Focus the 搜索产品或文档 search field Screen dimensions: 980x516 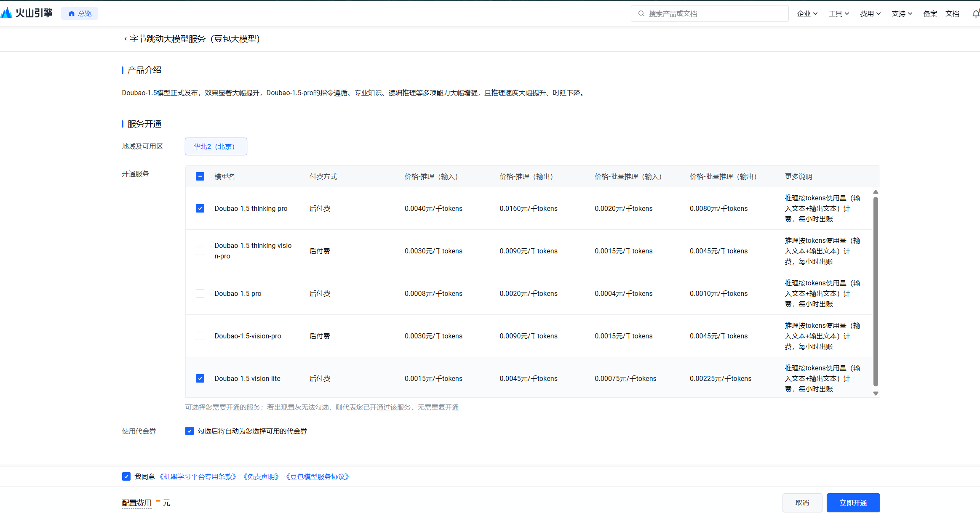[716, 13]
